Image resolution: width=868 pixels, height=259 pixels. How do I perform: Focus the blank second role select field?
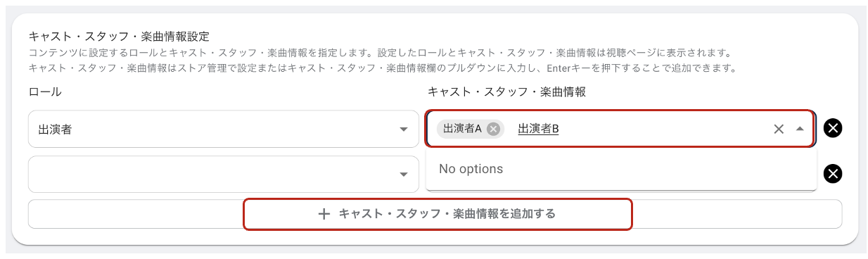point(224,174)
